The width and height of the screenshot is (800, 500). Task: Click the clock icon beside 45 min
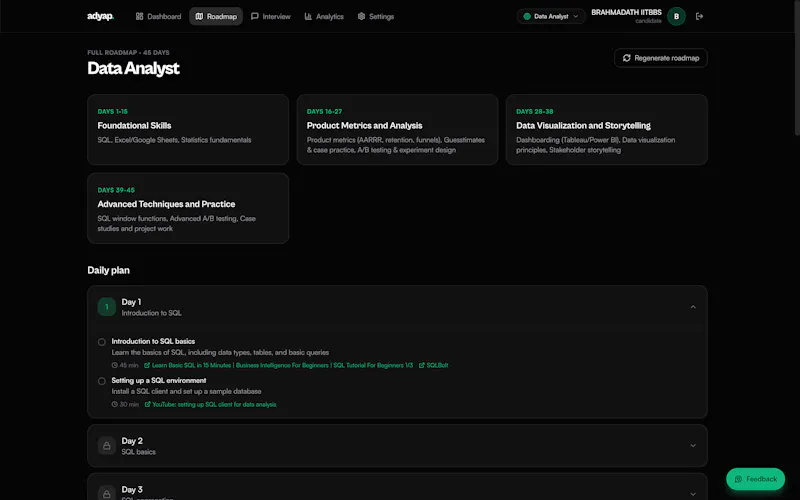coord(115,365)
